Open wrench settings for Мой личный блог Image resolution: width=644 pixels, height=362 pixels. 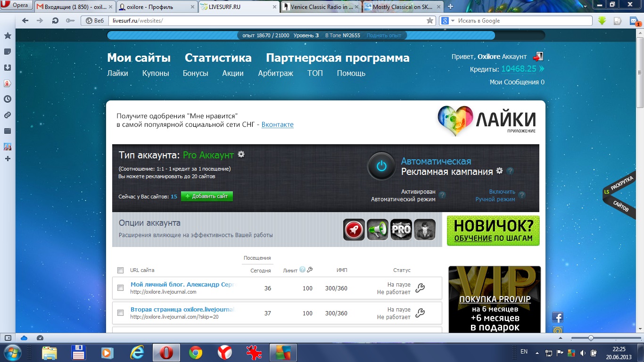point(420,288)
